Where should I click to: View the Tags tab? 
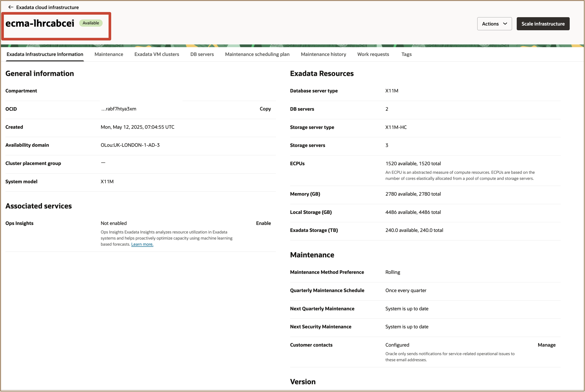[x=406, y=54]
